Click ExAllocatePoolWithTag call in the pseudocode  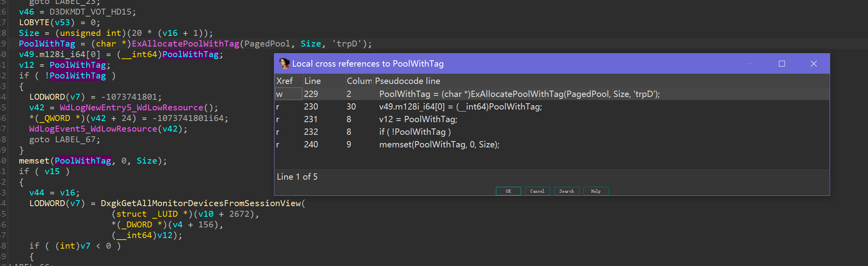point(185,44)
